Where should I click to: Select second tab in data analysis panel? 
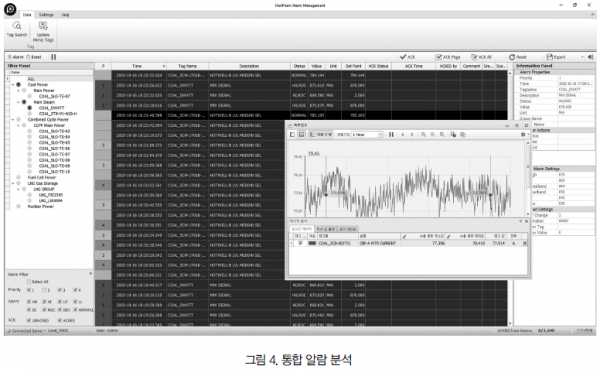(x=326, y=229)
